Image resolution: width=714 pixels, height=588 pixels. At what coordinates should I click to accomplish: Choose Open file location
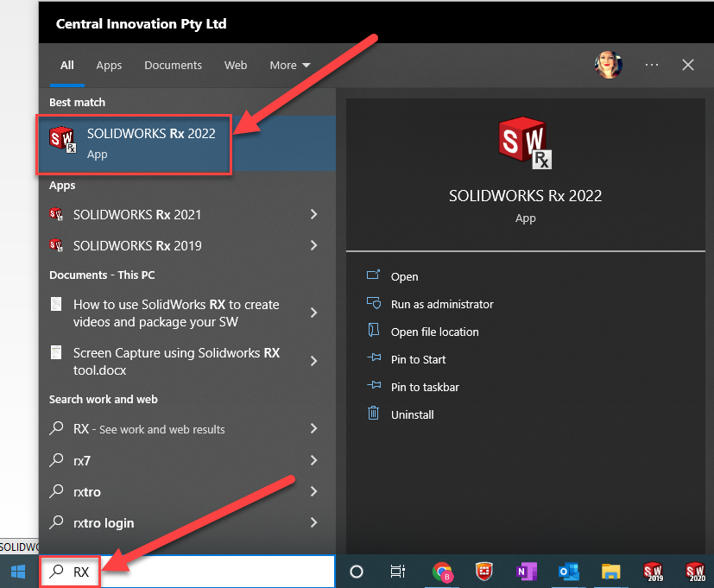tap(434, 332)
